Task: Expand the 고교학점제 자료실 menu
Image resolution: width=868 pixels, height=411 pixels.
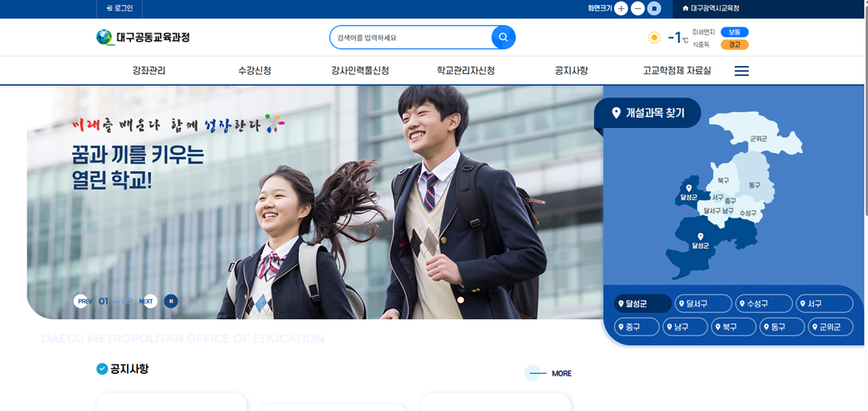Action: [x=677, y=71]
